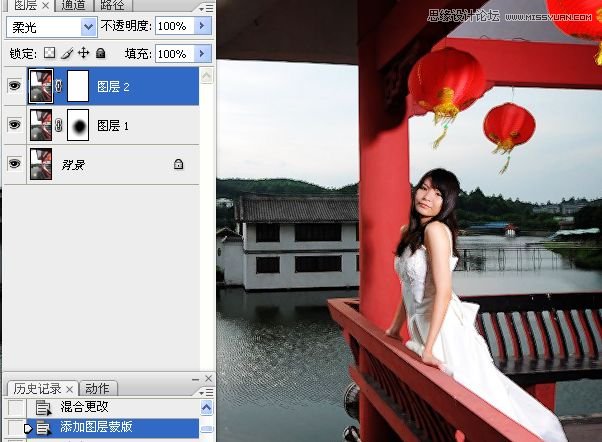Toggle lock transparent pixels icon
602x442 pixels.
[x=50, y=53]
